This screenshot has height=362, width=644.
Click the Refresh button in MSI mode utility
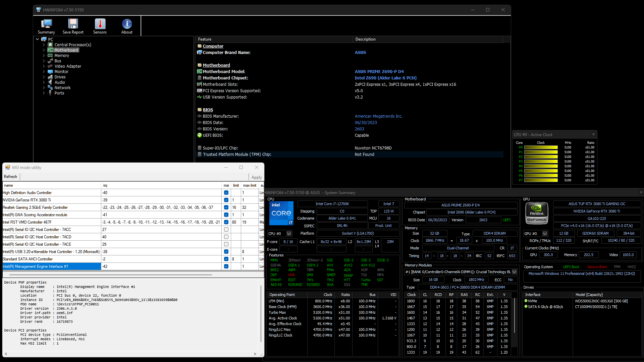point(10,176)
